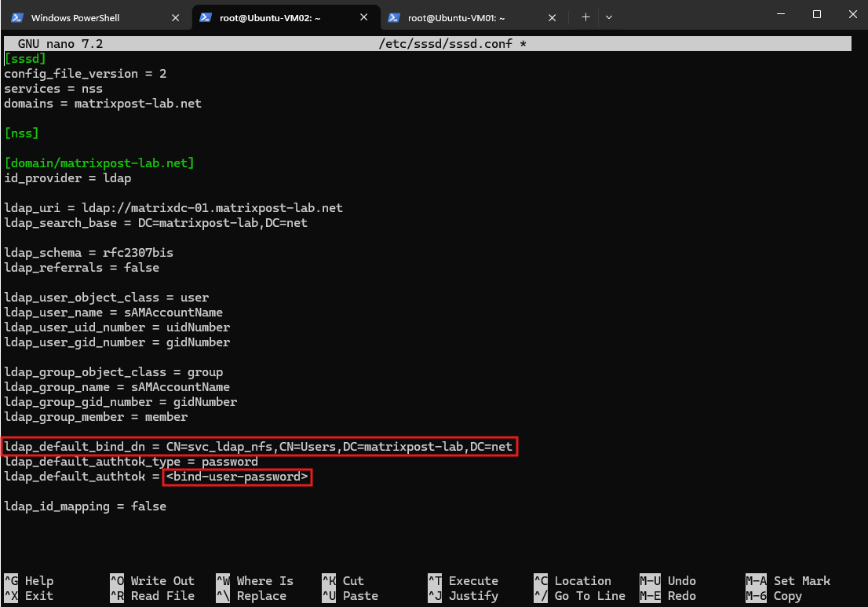The height and width of the screenshot is (607, 868).
Task: Click the ldap_uri line in the editor
Action: [173, 208]
